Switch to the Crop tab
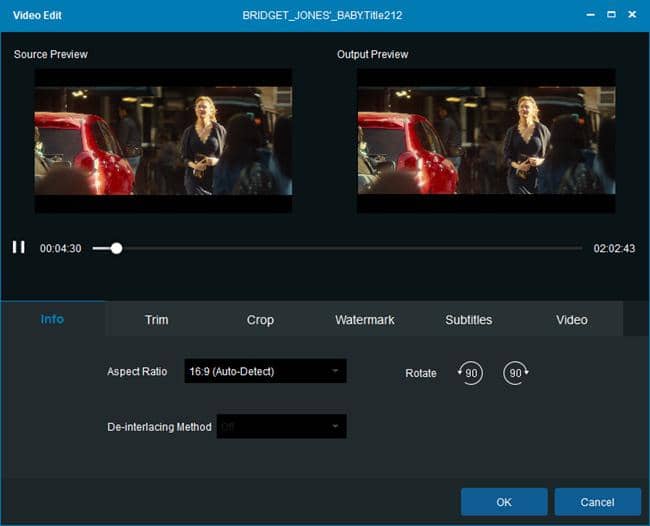 click(260, 320)
